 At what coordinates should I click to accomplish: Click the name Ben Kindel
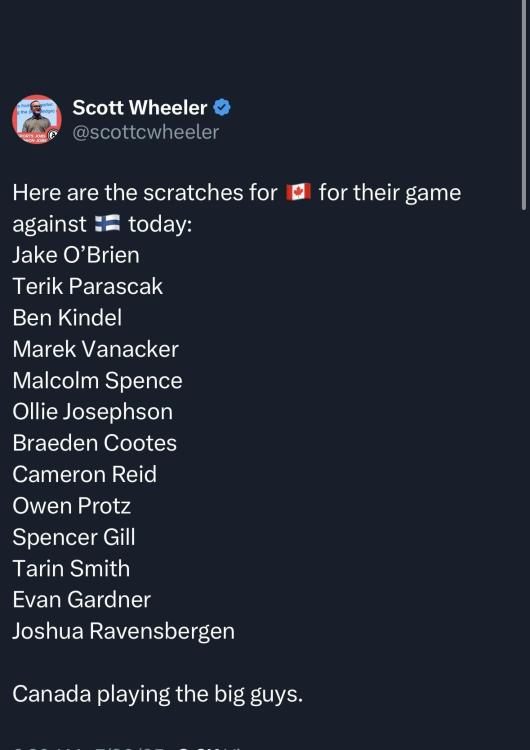pyautogui.click(x=67, y=318)
